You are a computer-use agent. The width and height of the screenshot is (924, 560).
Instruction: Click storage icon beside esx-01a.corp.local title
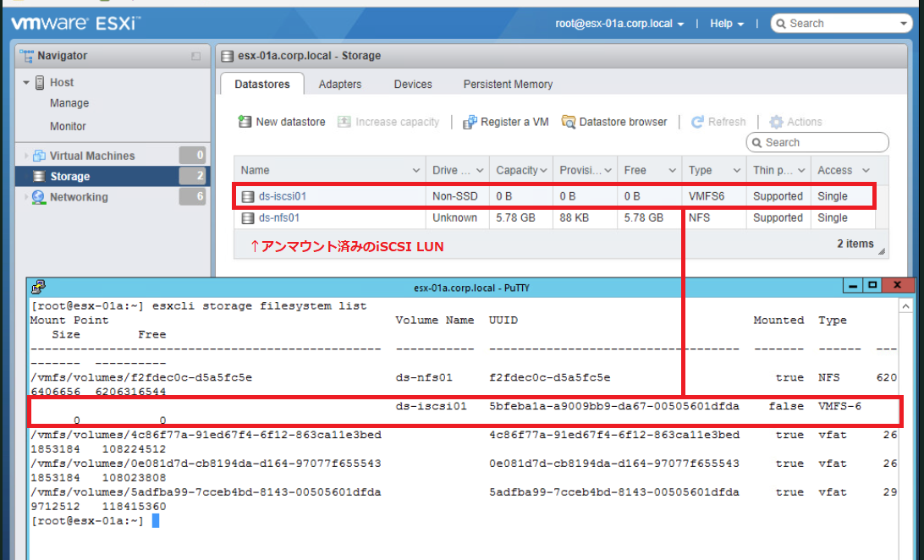click(227, 56)
